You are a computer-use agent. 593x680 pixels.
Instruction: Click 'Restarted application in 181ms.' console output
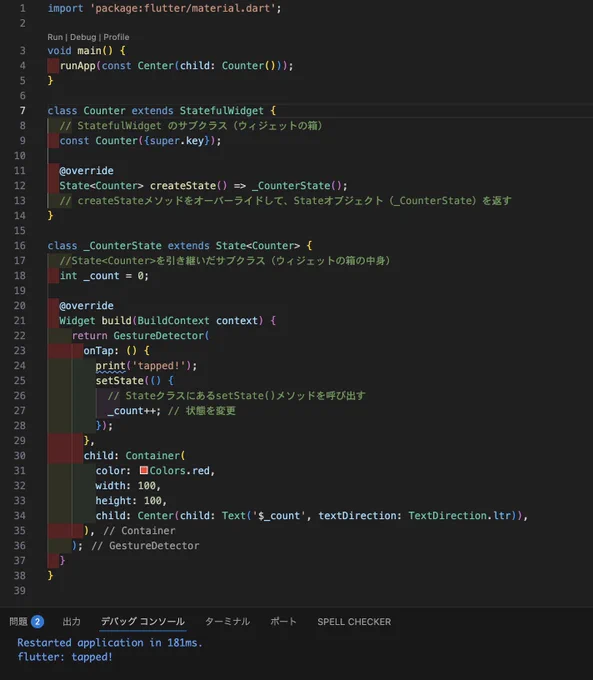pyautogui.click(x=110, y=642)
